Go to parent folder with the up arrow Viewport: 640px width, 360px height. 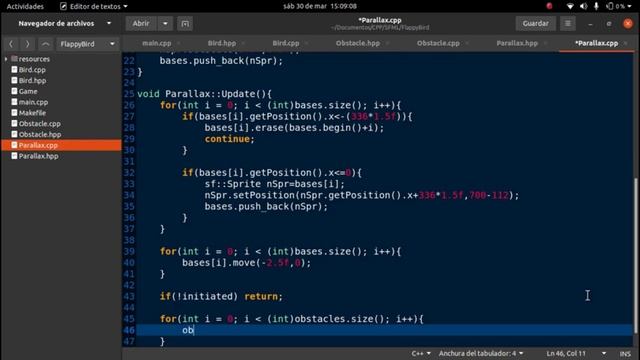tap(46, 44)
